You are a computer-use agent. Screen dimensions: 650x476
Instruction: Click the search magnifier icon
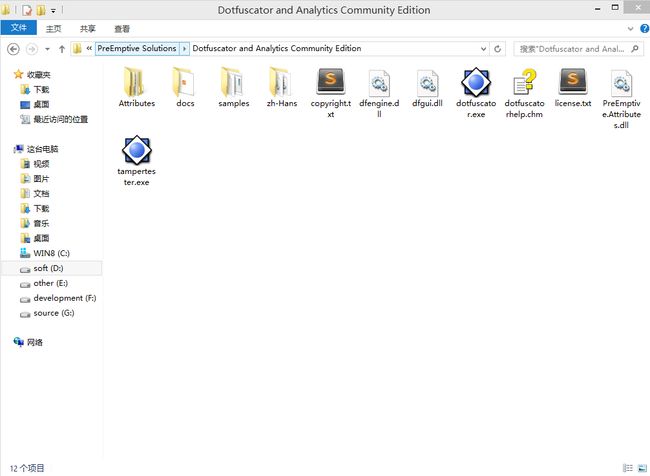click(x=635, y=49)
